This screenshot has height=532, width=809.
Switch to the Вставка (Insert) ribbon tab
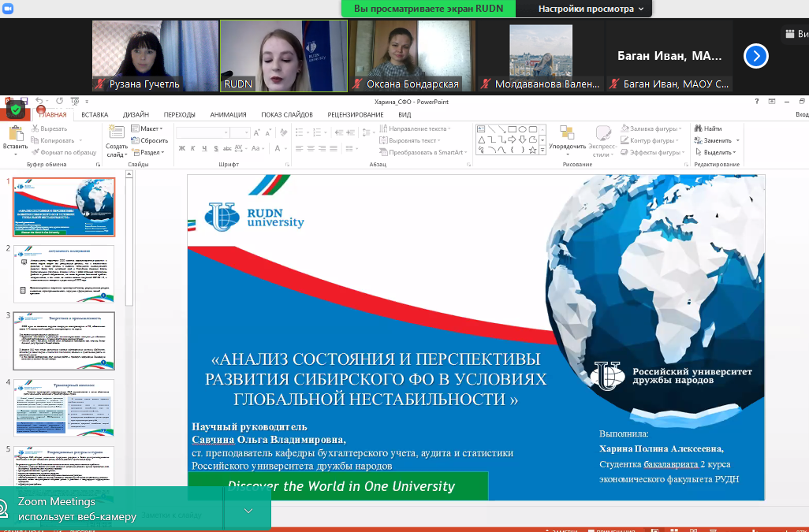95,114
